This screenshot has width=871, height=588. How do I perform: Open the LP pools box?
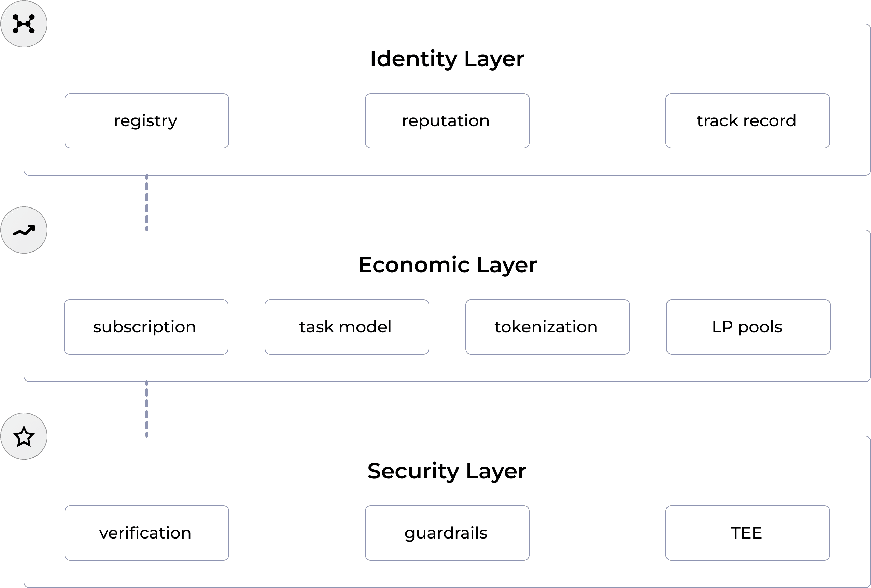(748, 327)
